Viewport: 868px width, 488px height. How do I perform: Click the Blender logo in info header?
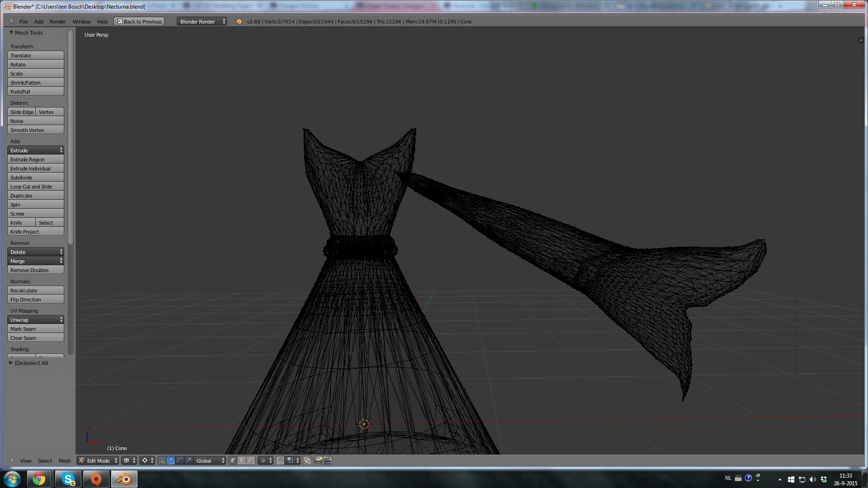tap(239, 21)
